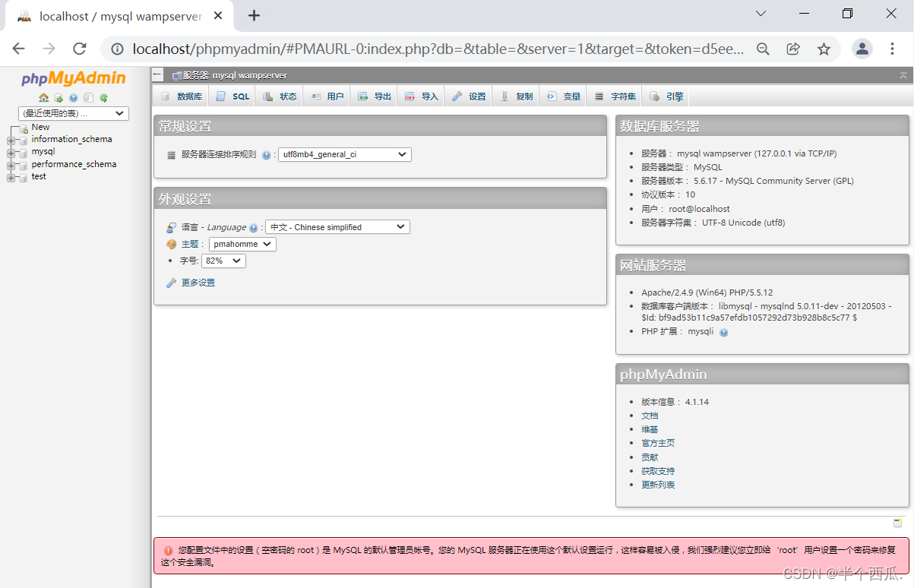Click the share page icon in address bar
The height and width of the screenshot is (588, 914).
point(793,49)
